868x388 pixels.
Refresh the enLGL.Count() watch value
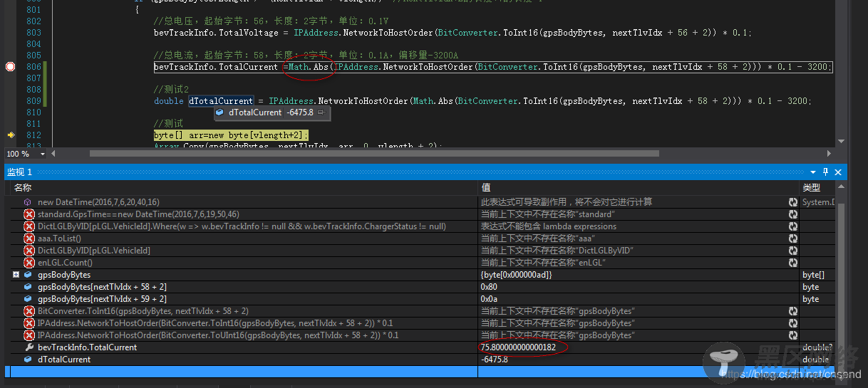pyautogui.click(x=793, y=263)
